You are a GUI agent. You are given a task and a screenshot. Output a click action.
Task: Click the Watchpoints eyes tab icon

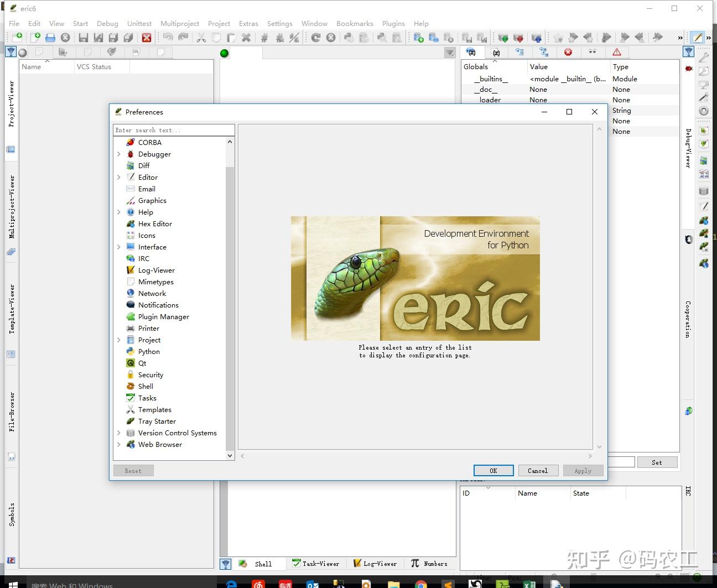click(x=593, y=52)
